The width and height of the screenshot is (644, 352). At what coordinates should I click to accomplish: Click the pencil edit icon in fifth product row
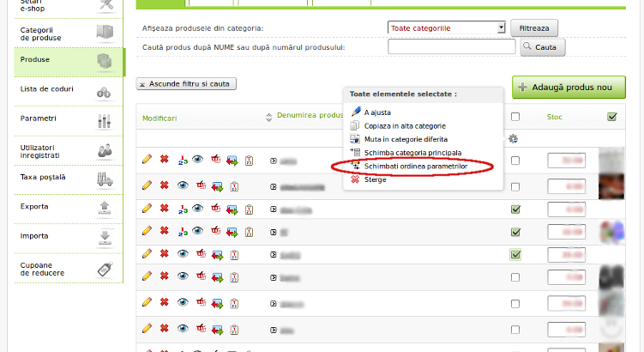(147, 254)
